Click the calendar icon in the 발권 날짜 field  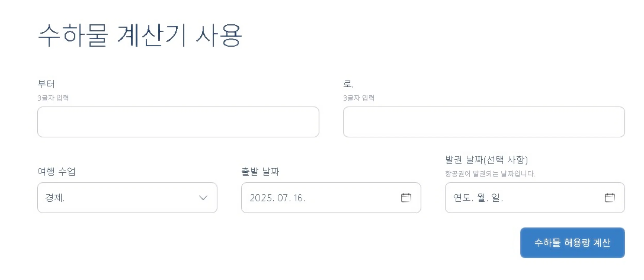[x=609, y=198]
